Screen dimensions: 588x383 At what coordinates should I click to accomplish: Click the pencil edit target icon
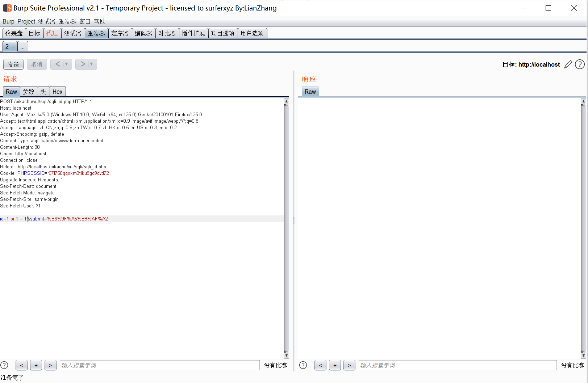point(568,64)
